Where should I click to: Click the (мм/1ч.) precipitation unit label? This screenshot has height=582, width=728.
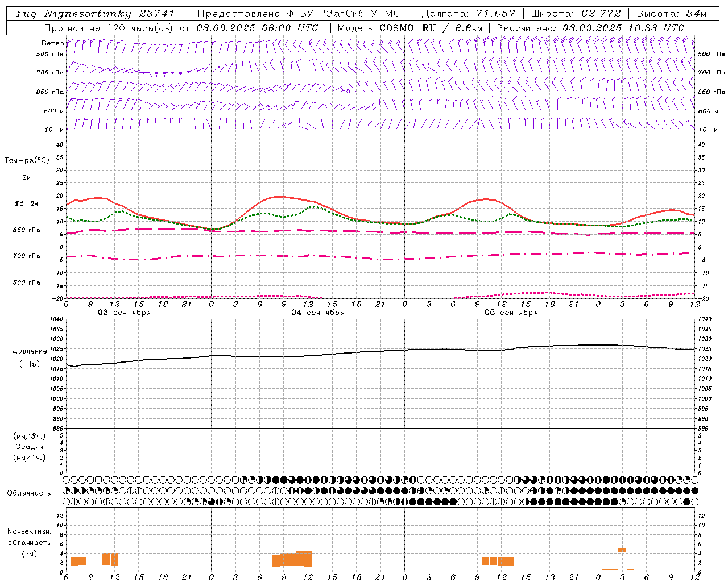tap(30, 458)
